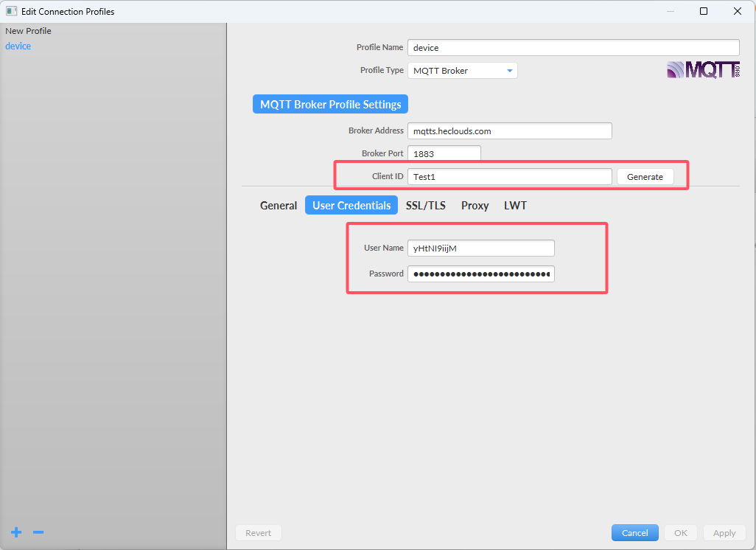
Task: Click the Client ID text field
Action: tap(509, 177)
